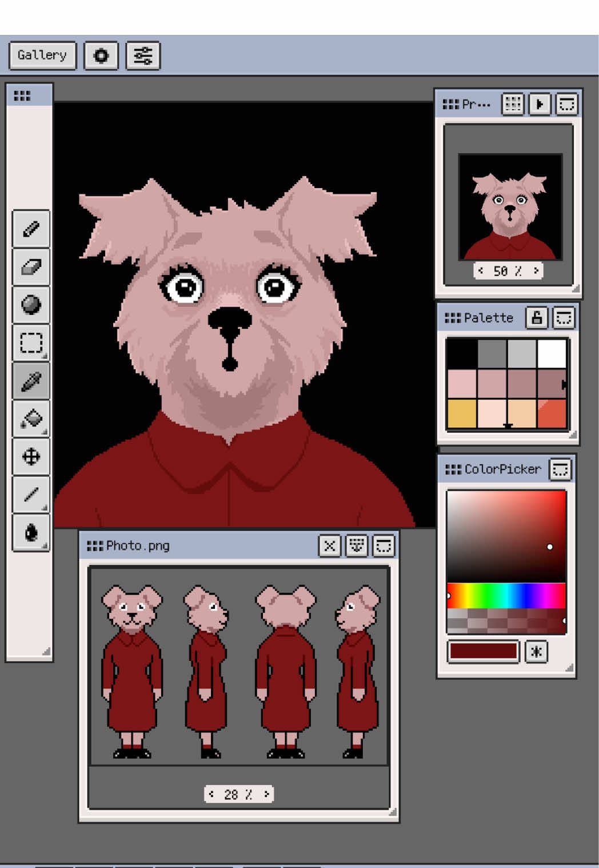
Task: Click the current dark red color field
Action: click(x=483, y=651)
